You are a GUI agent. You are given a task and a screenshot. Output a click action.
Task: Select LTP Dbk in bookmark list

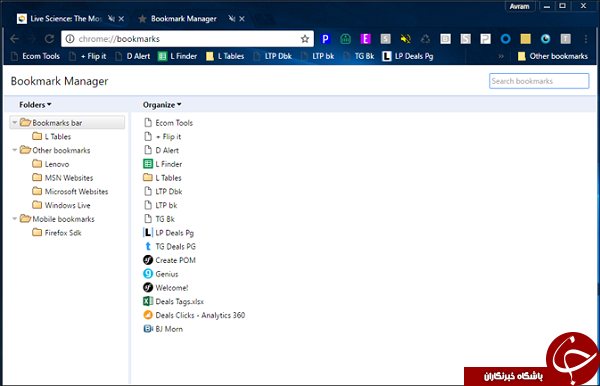[163, 192]
